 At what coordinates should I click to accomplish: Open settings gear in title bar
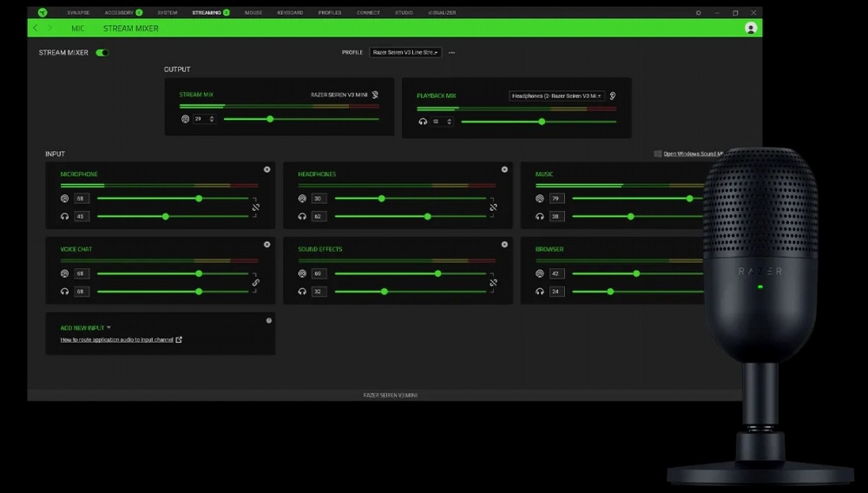(698, 13)
